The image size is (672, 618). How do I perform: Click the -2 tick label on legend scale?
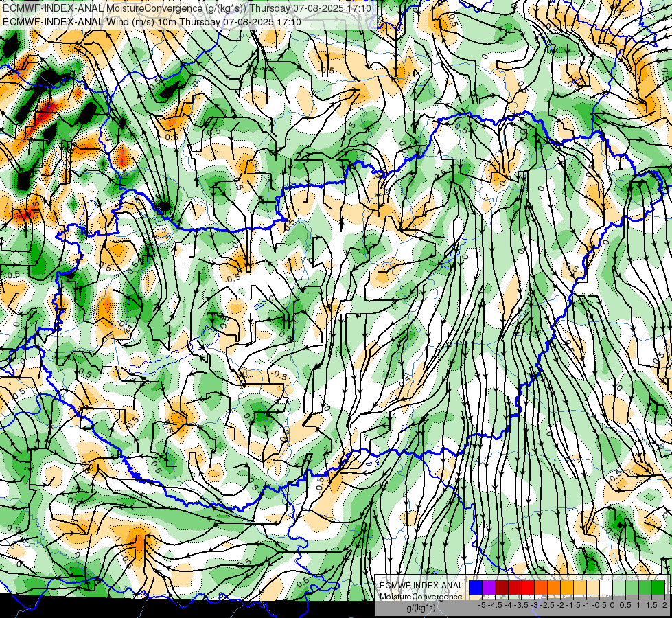pos(560,605)
